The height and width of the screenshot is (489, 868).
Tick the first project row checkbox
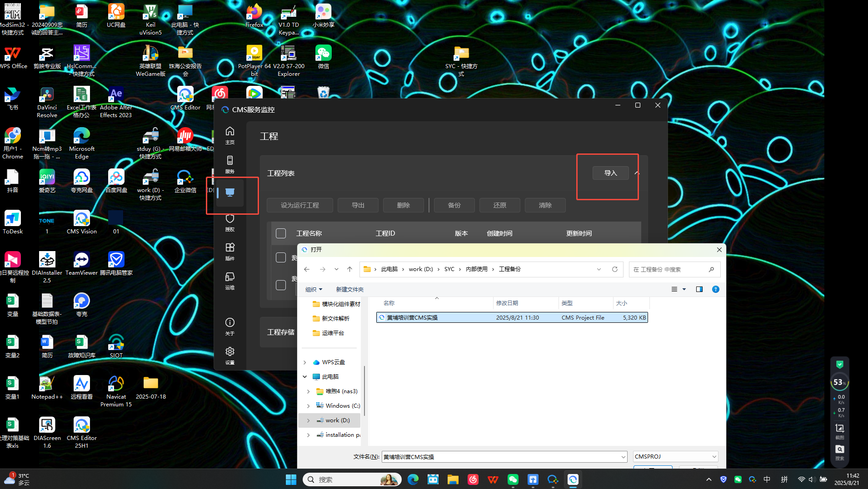[x=281, y=257]
